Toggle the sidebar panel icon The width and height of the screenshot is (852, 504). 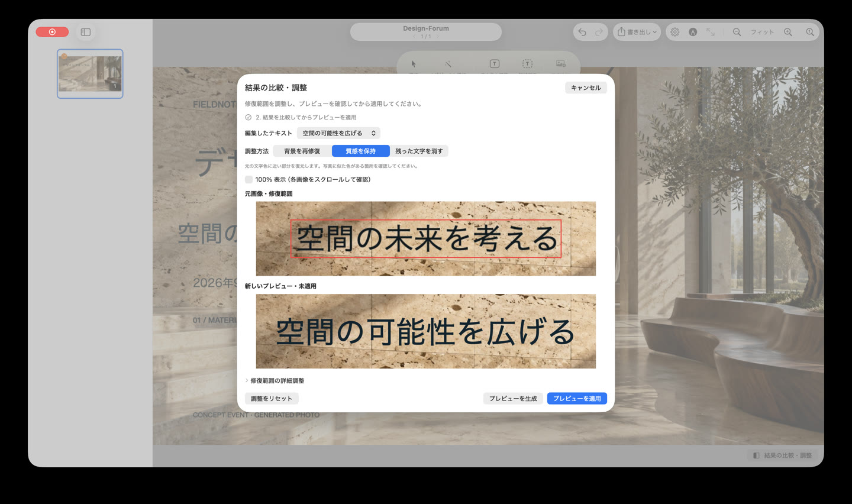point(86,32)
